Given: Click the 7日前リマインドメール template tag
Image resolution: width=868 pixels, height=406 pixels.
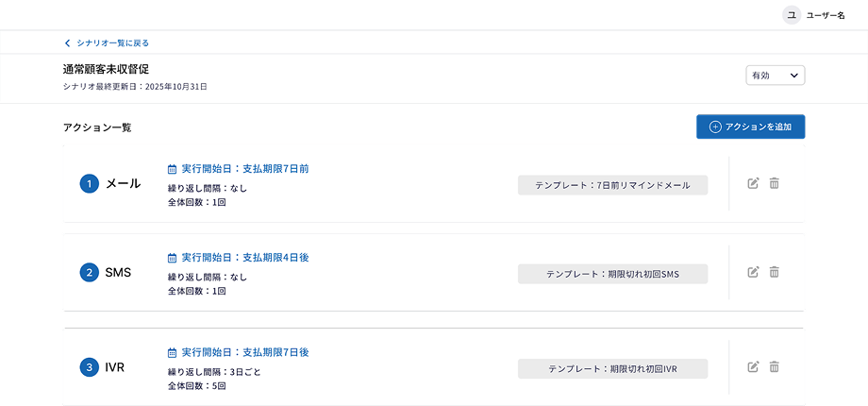Looking at the screenshot, I should point(612,185).
